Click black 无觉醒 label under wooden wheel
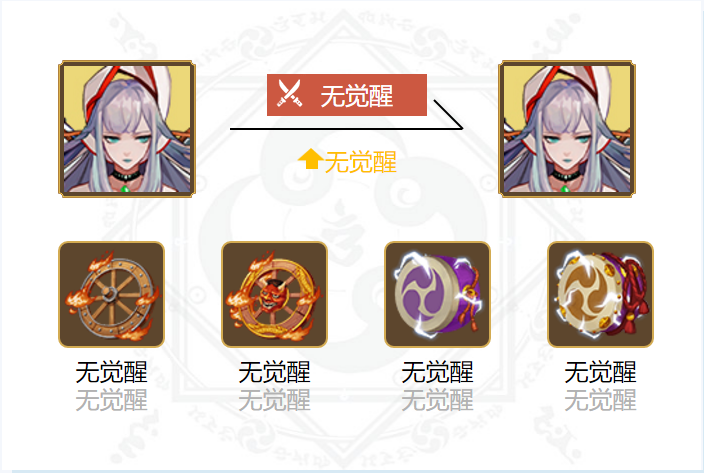The height and width of the screenshot is (473, 704). click(x=111, y=372)
